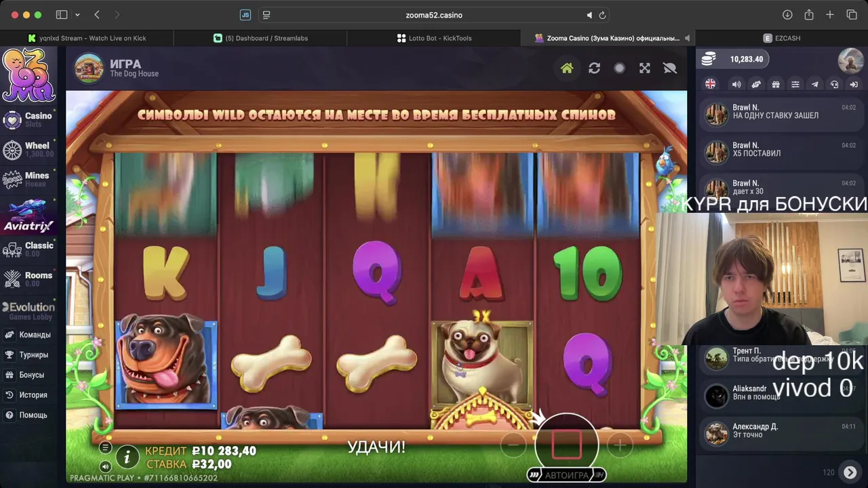
Task: Open a new tab with plus
Action: (x=830, y=15)
